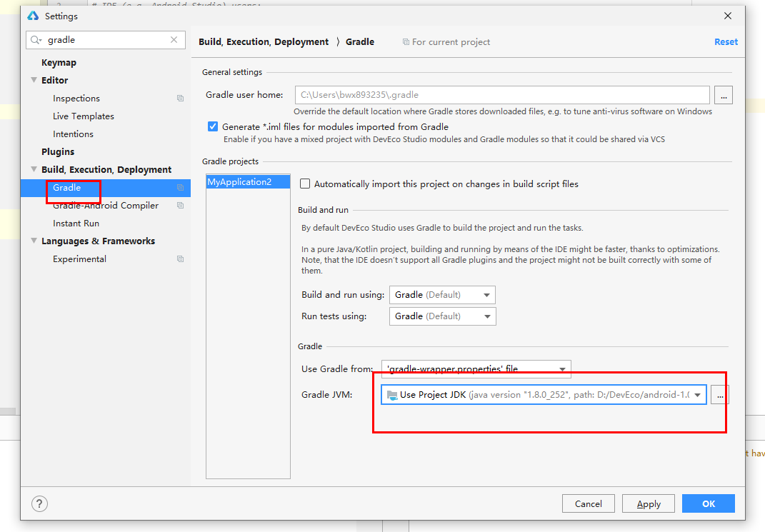Click Build, Execution, Deployment breadcrumb
The image size is (765, 532).
264,42
